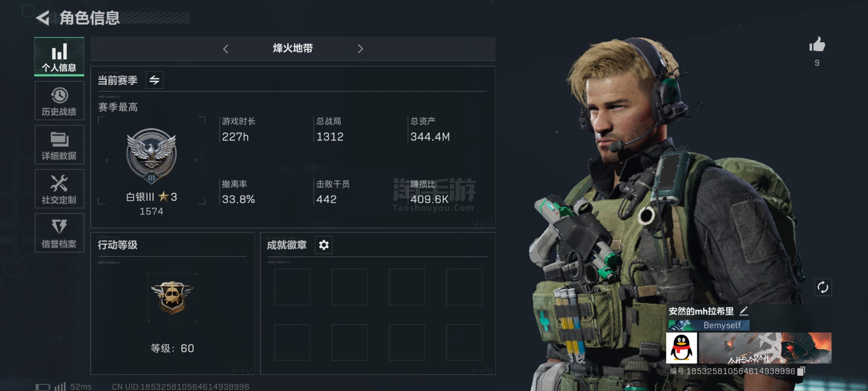Image resolution: width=868 pixels, height=391 pixels.
Task: Open the 历史战绩 history tab
Action: point(59,101)
